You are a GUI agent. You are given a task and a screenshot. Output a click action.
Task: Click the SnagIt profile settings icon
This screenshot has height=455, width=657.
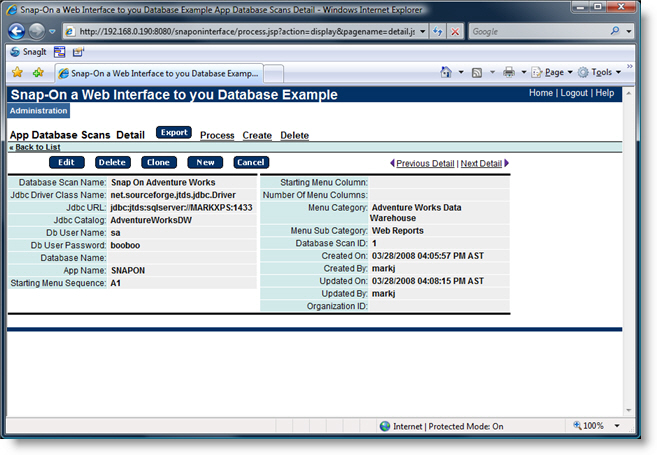tap(78, 52)
